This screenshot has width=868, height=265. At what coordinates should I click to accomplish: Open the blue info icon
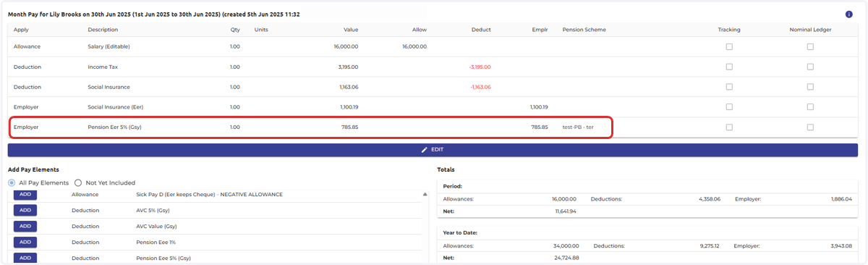coord(848,14)
